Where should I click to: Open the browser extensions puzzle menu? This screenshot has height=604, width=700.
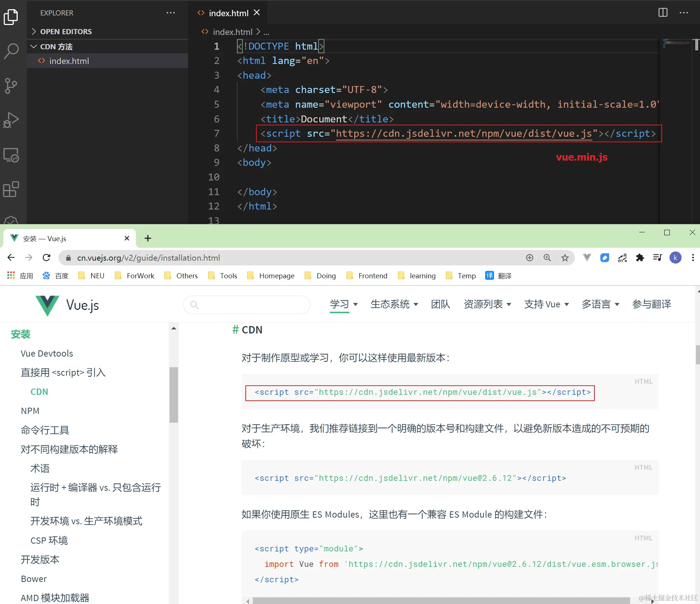pyautogui.click(x=640, y=258)
